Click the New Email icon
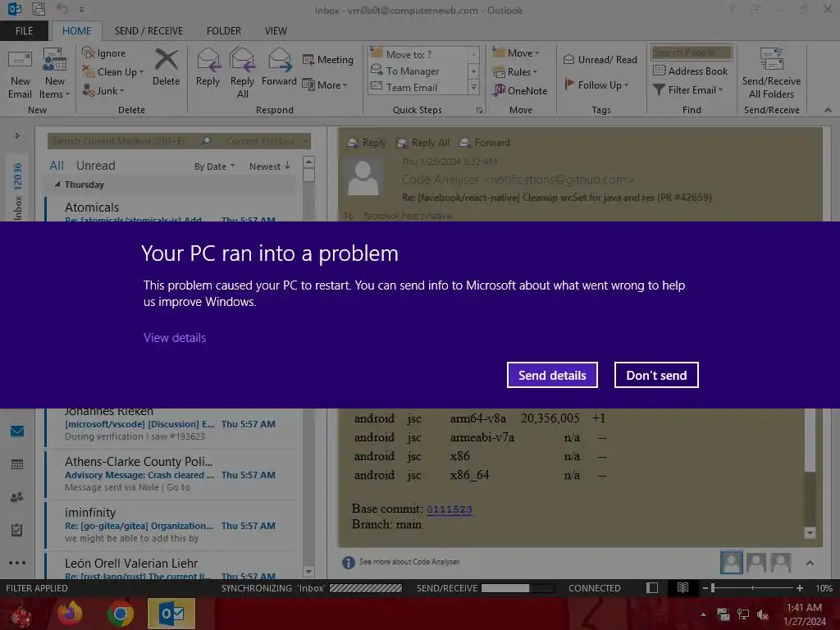 [20, 59]
